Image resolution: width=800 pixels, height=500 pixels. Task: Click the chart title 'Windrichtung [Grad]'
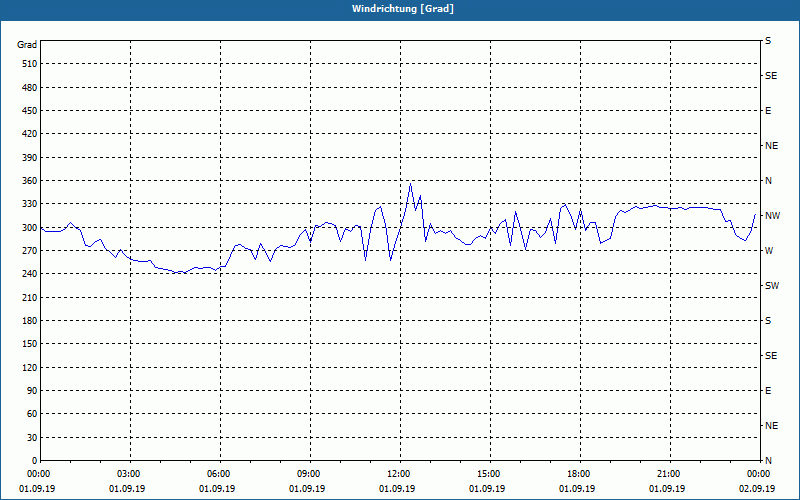click(x=403, y=9)
